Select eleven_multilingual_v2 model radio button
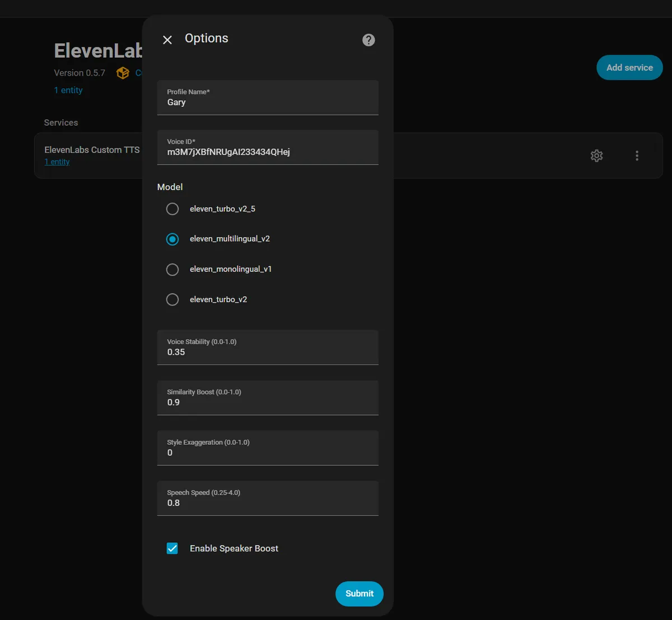 pyautogui.click(x=172, y=239)
